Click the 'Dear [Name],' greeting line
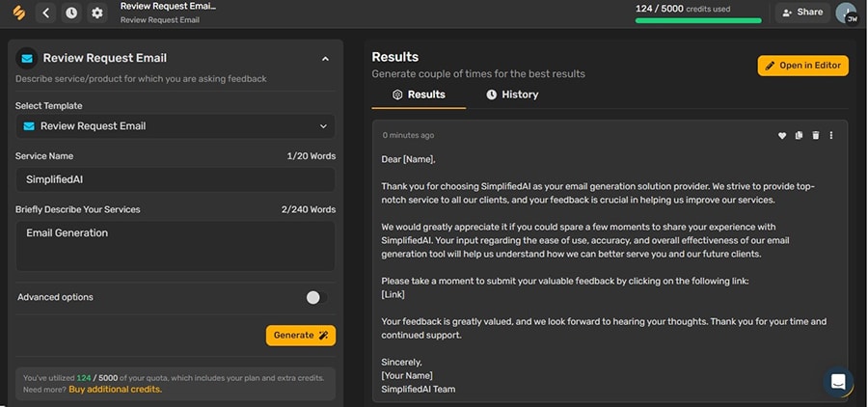 (x=408, y=159)
